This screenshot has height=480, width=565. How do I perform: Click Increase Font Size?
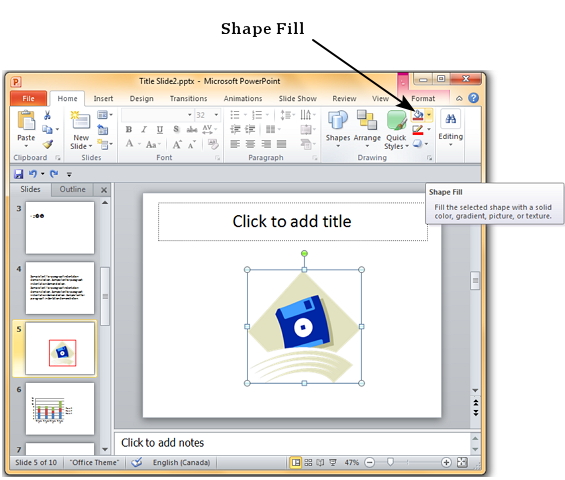[177, 145]
